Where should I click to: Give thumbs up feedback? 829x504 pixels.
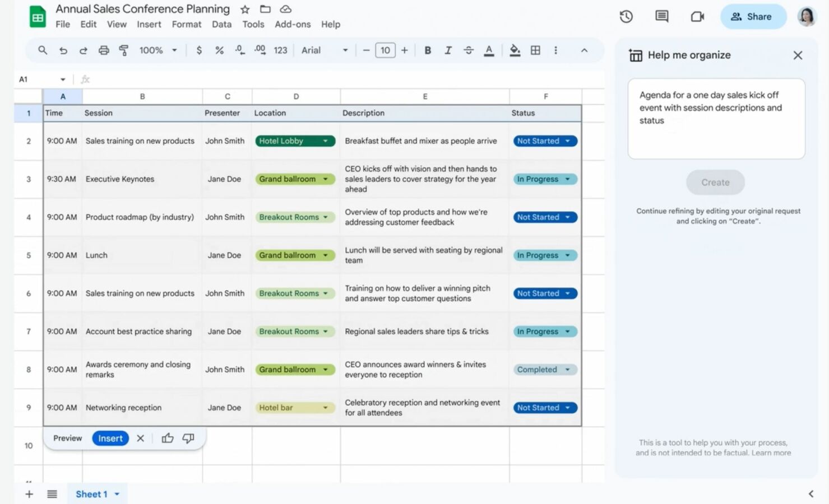(168, 438)
